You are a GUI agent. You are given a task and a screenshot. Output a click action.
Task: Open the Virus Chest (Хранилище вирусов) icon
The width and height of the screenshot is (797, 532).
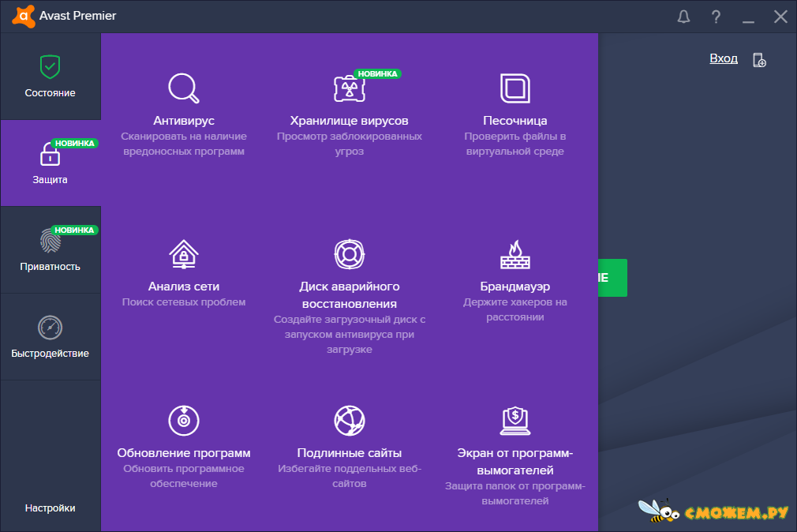point(350,88)
